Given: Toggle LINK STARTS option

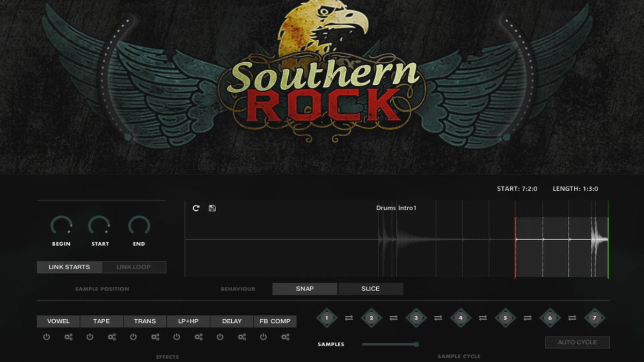Looking at the screenshot, I should tap(69, 267).
